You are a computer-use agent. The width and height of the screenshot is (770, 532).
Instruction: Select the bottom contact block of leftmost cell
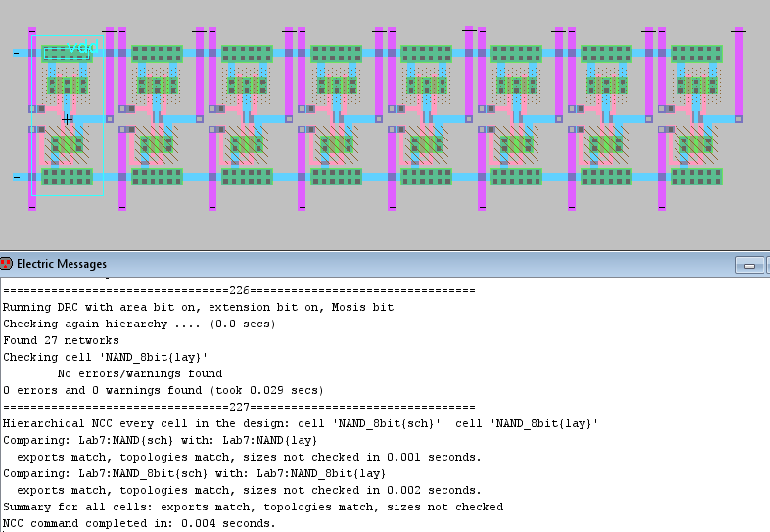[x=67, y=177]
